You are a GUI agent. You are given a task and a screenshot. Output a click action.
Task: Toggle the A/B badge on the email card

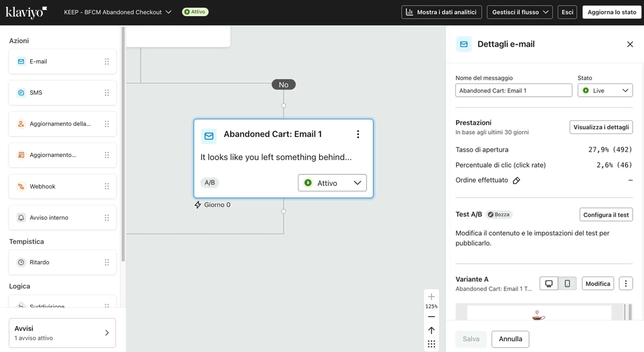[210, 183]
